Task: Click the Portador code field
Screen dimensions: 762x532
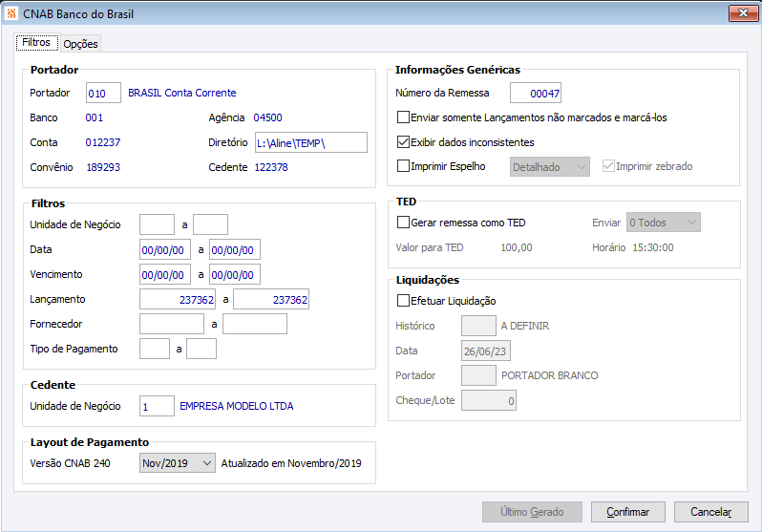Action: pos(103,94)
